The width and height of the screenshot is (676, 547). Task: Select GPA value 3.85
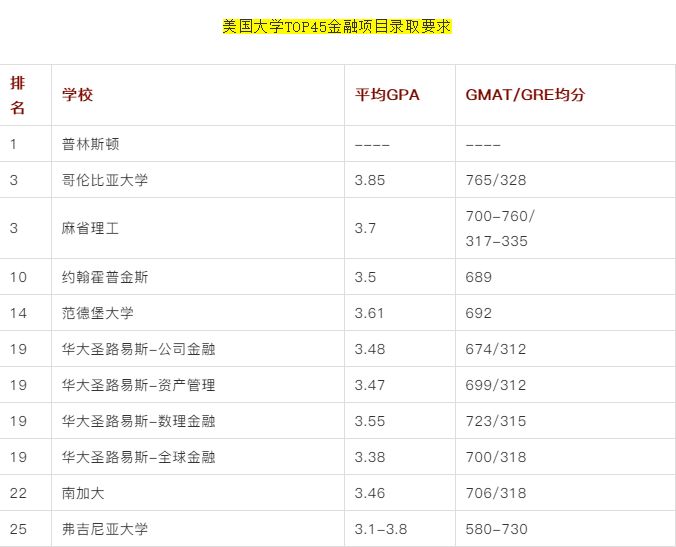[369, 180]
